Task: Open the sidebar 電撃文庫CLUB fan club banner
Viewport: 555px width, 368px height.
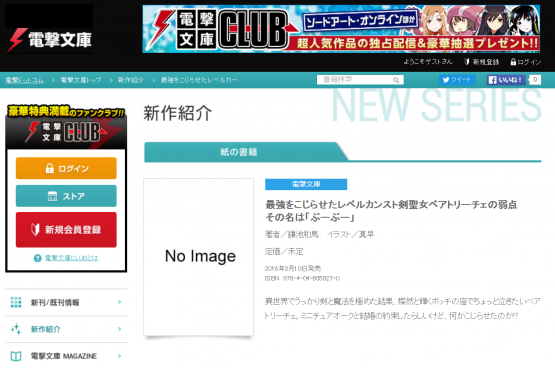Action: pyautogui.click(x=66, y=127)
